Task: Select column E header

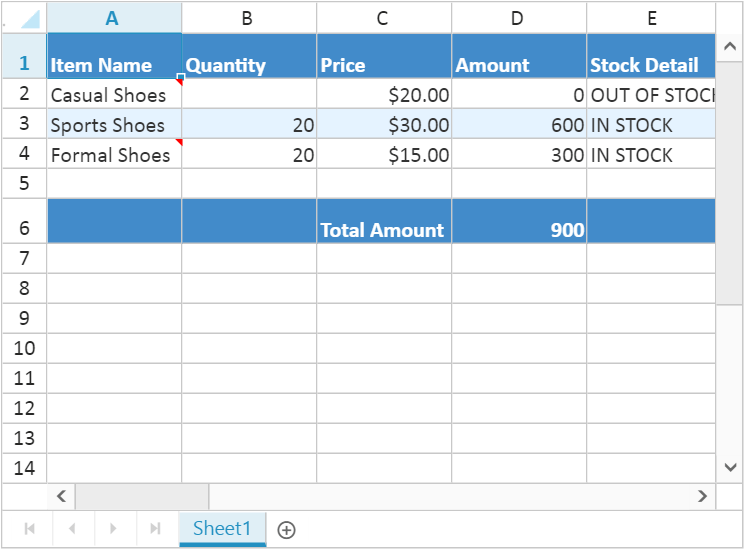Action: click(x=651, y=18)
